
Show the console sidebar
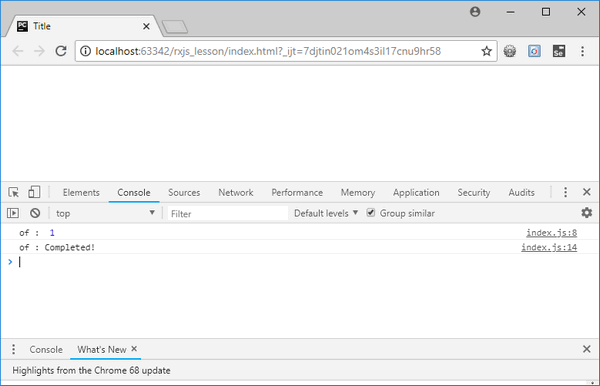point(13,213)
